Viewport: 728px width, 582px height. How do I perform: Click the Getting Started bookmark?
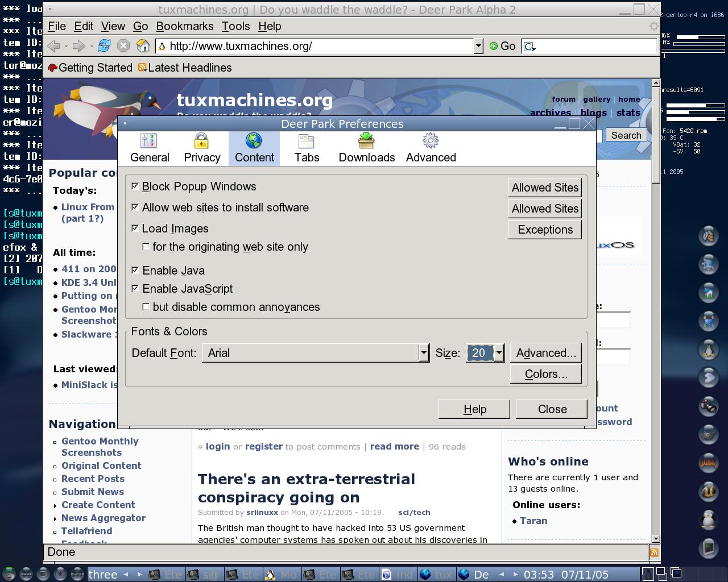(90, 68)
